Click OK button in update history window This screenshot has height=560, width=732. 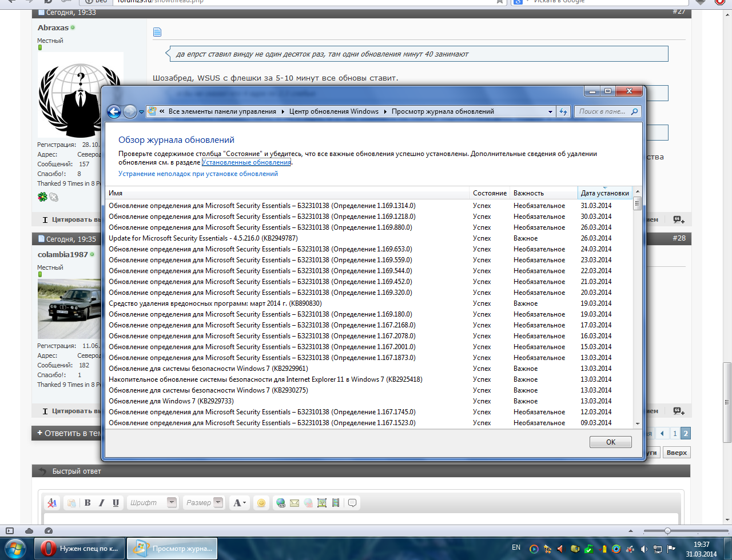(x=611, y=442)
